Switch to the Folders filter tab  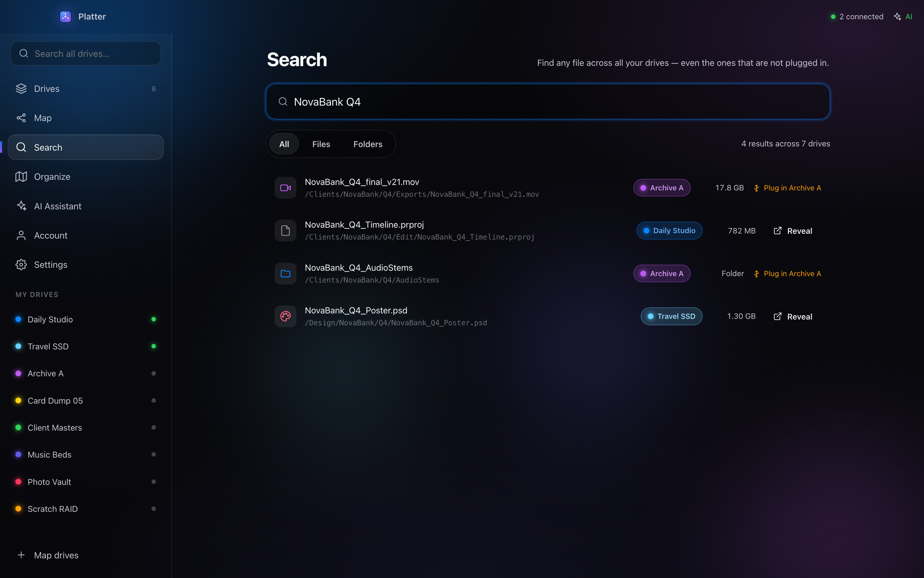(368, 144)
